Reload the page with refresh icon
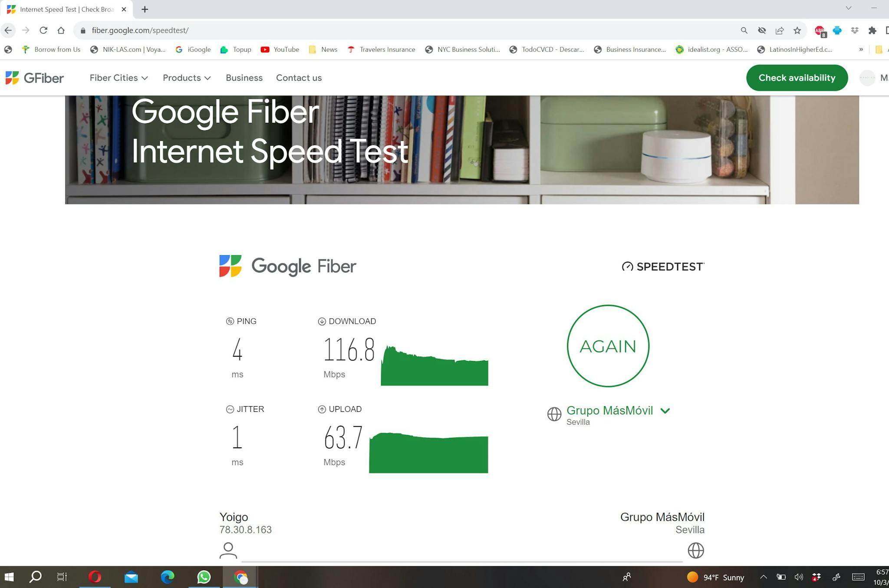 43,30
